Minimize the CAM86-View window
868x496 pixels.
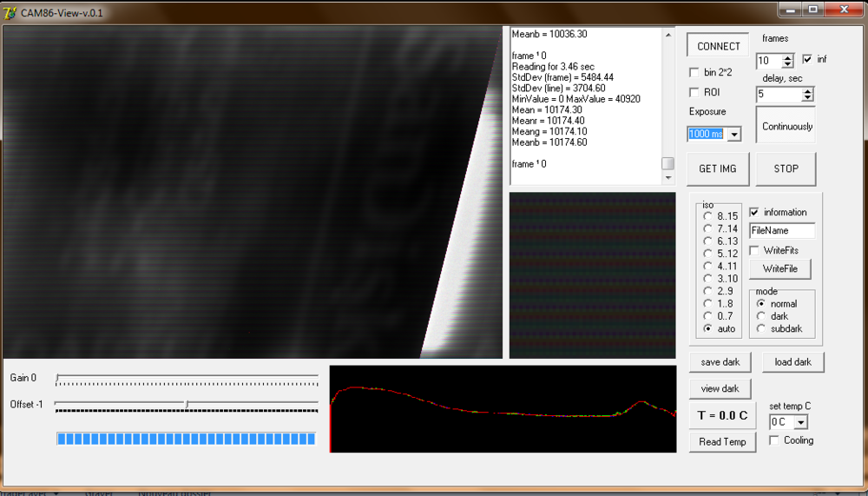pyautogui.click(x=791, y=10)
